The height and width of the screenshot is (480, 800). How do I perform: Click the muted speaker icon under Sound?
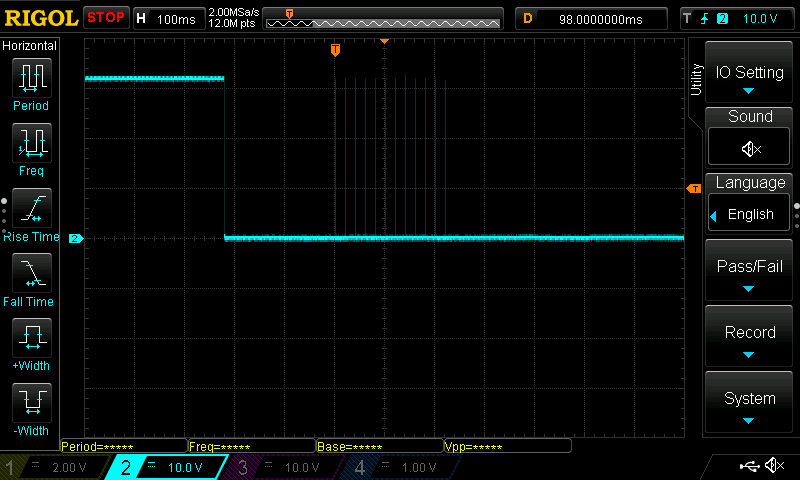751,149
